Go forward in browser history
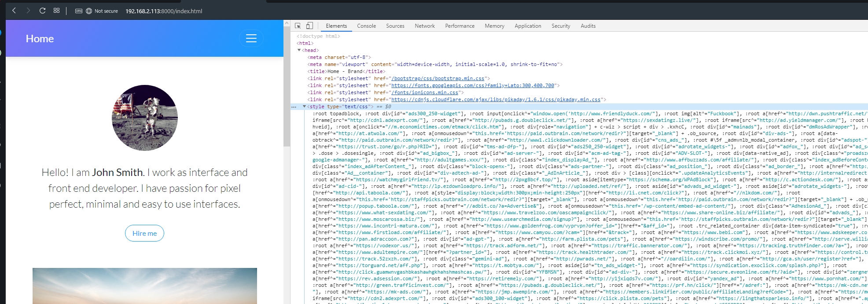Viewport: 868px width, 304px height. (28, 11)
